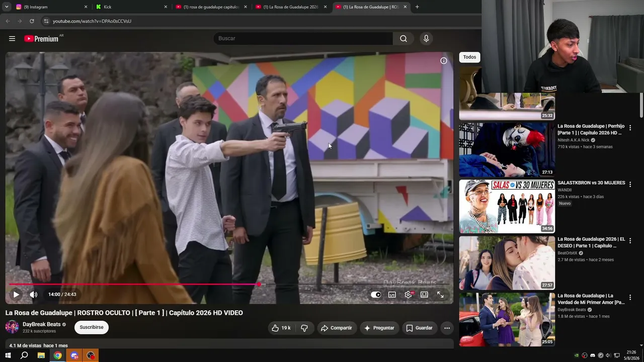Go to YouTube Premium home logo
644x362 pixels.
pyautogui.click(x=41, y=39)
